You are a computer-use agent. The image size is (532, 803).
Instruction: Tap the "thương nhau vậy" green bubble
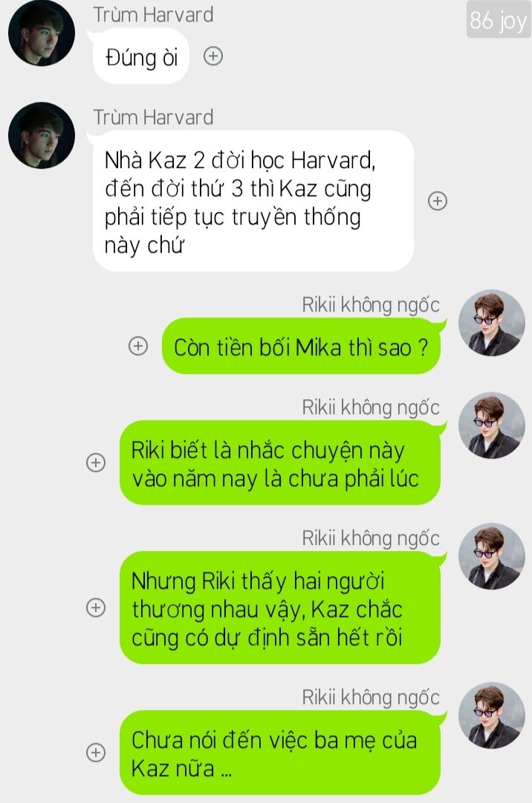click(280, 608)
